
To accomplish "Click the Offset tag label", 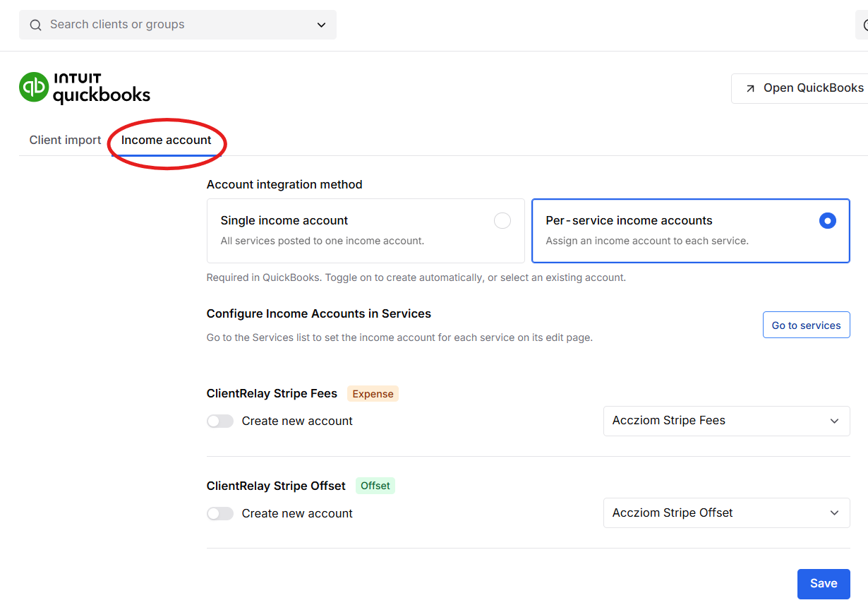I will point(375,486).
